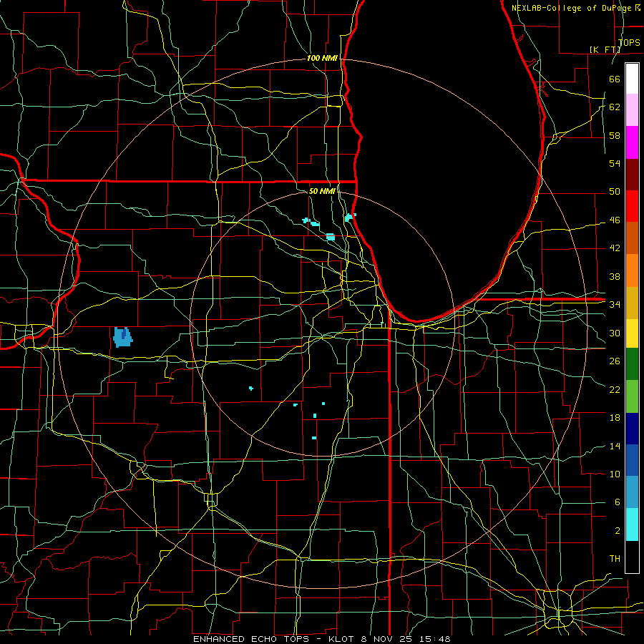
Task: Click the 22 legend value
Action: coord(615,389)
